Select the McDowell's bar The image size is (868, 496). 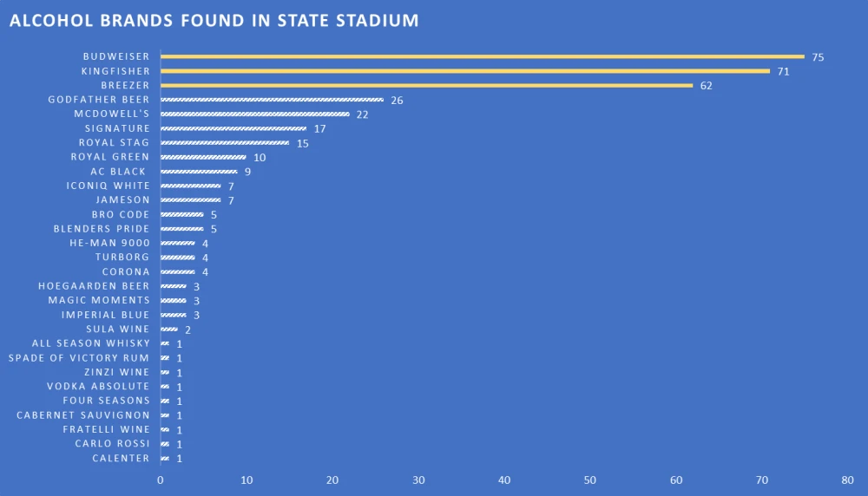(x=255, y=114)
